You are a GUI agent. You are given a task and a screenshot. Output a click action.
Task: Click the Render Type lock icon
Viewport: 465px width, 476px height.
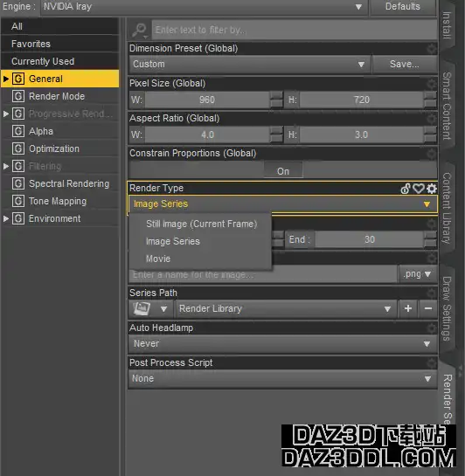point(406,189)
